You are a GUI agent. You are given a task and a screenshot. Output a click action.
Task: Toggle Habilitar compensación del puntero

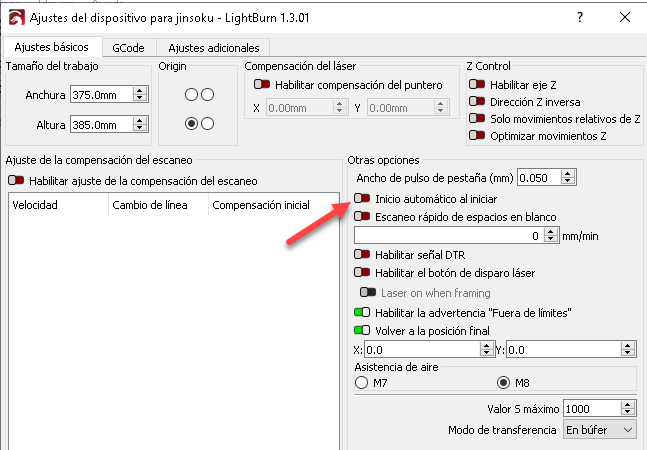tap(262, 85)
